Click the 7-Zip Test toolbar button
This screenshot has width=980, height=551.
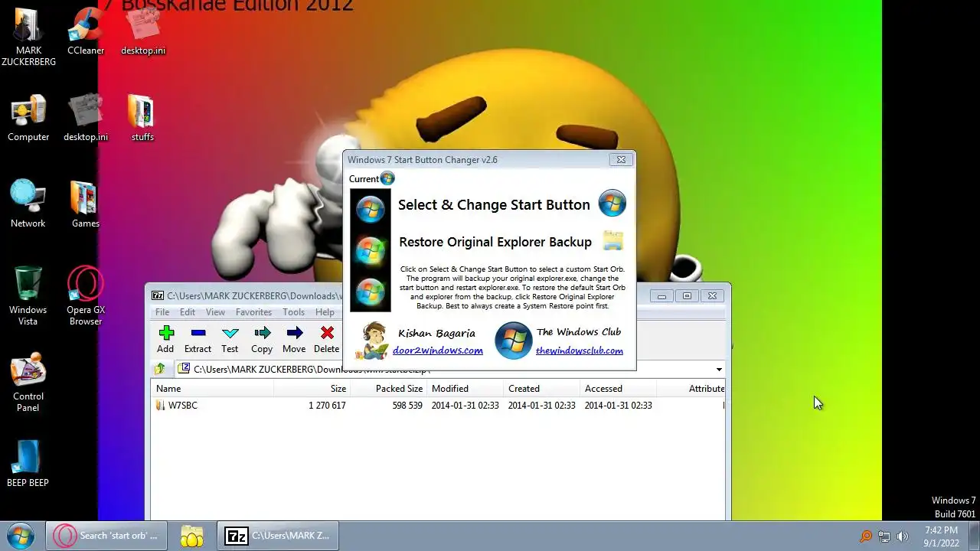(230, 340)
